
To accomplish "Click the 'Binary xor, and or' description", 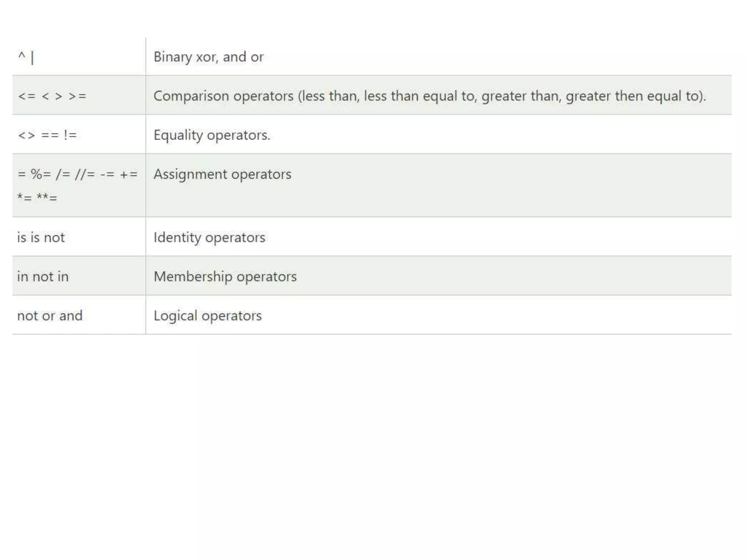I will [208, 57].
